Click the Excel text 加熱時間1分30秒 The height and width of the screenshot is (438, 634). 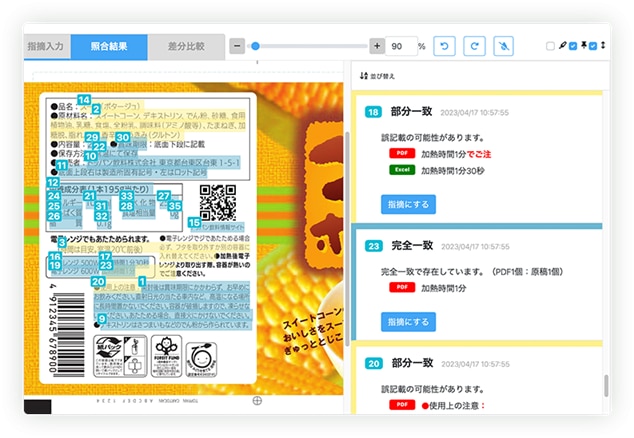tap(452, 171)
